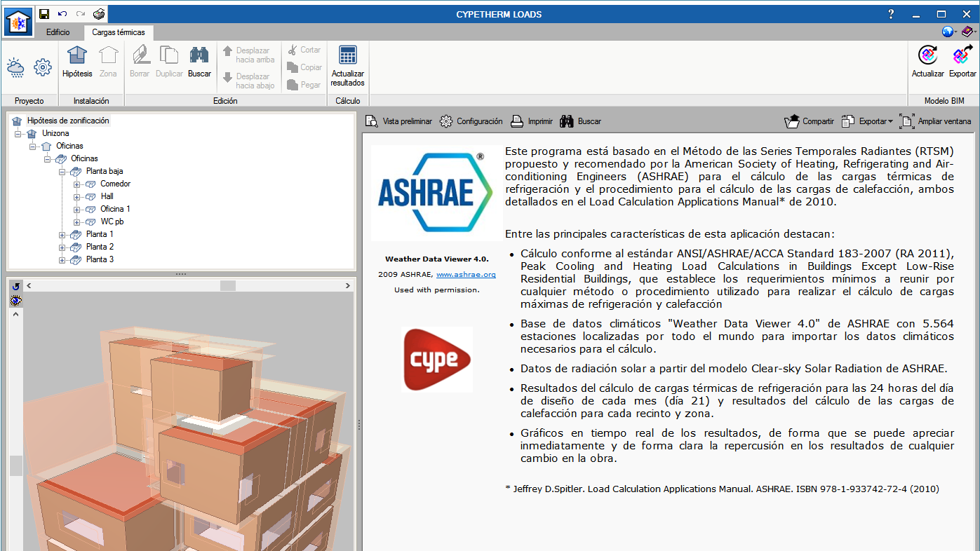Image resolution: width=980 pixels, height=551 pixels.
Task: Expand the Comedor node
Action: point(77,184)
